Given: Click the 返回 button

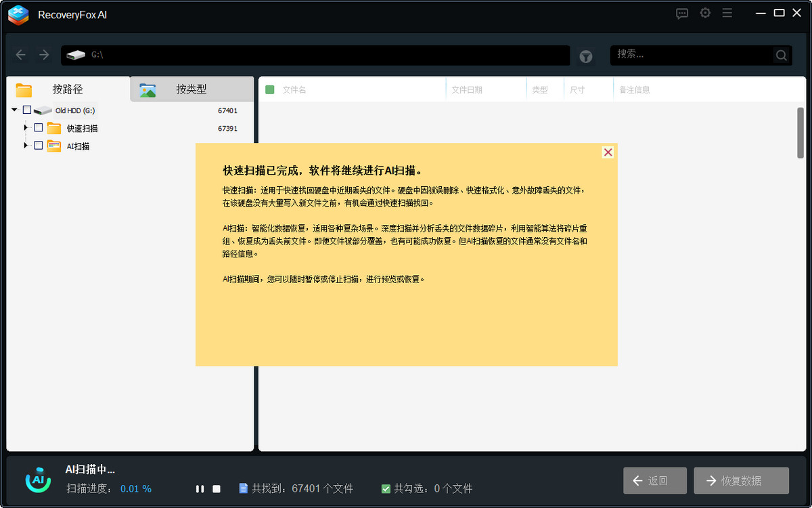Looking at the screenshot, I should (654, 480).
